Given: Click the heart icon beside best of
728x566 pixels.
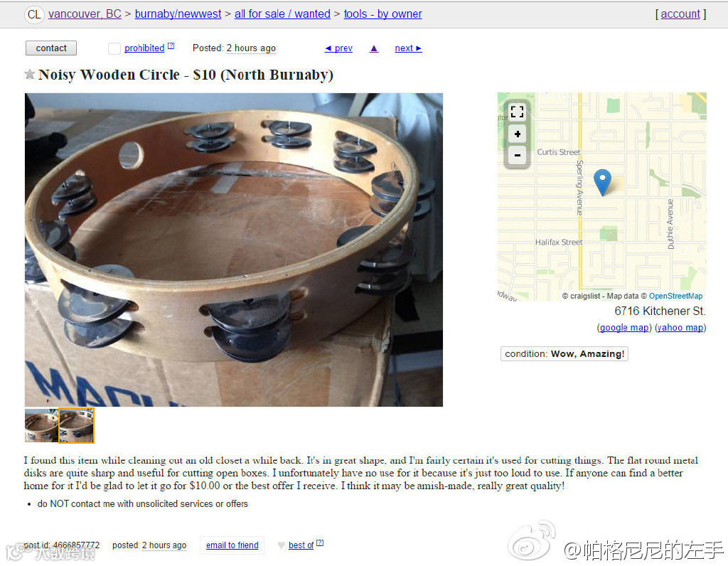Looking at the screenshot, I should pos(281,545).
